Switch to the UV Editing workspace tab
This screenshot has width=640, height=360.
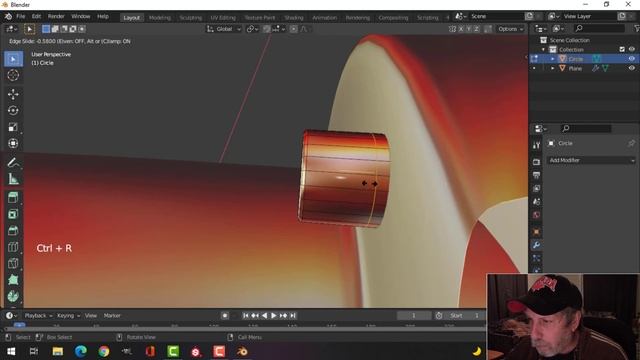click(x=223, y=18)
